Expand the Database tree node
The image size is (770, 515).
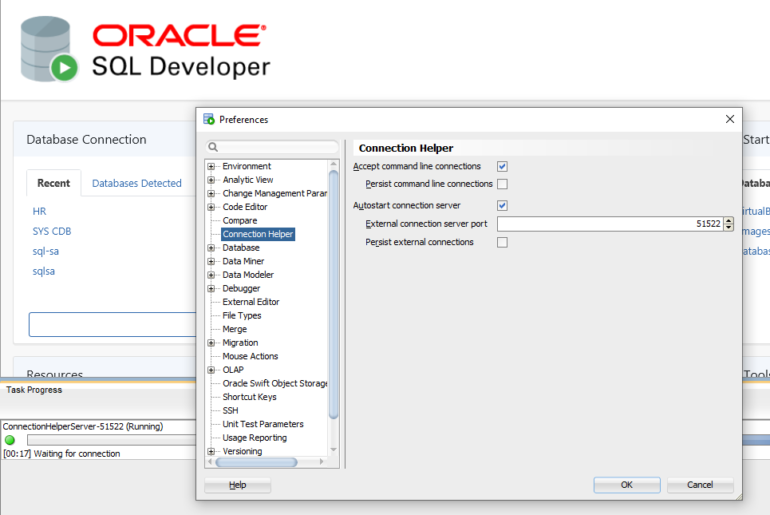click(211, 248)
